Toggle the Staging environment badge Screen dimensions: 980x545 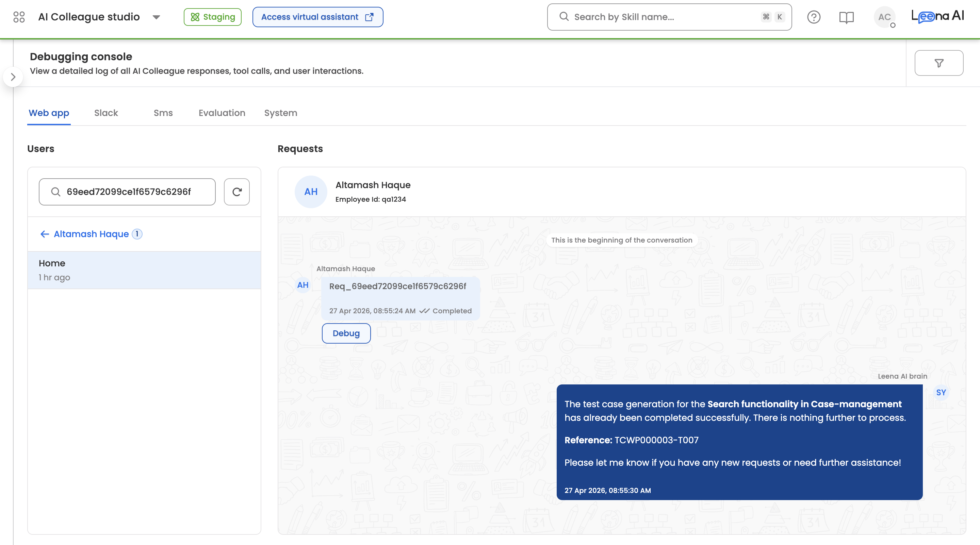[x=212, y=17]
